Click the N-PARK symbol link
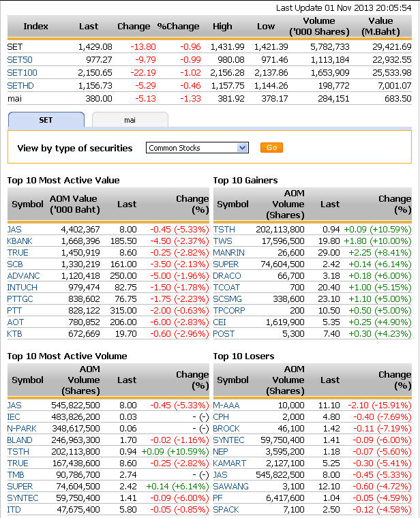Image resolution: width=420 pixels, height=518 pixels. point(22,428)
